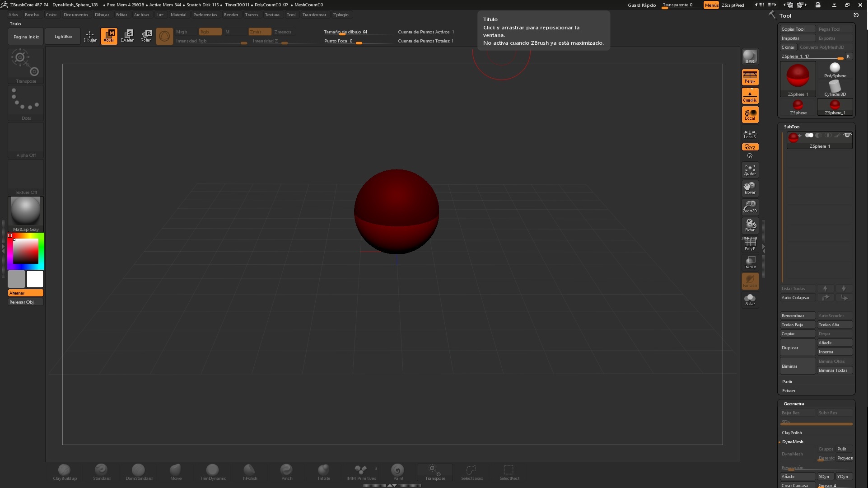The width and height of the screenshot is (868, 488).
Task: Select the Escalar transform tool
Action: pyautogui.click(x=127, y=36)
